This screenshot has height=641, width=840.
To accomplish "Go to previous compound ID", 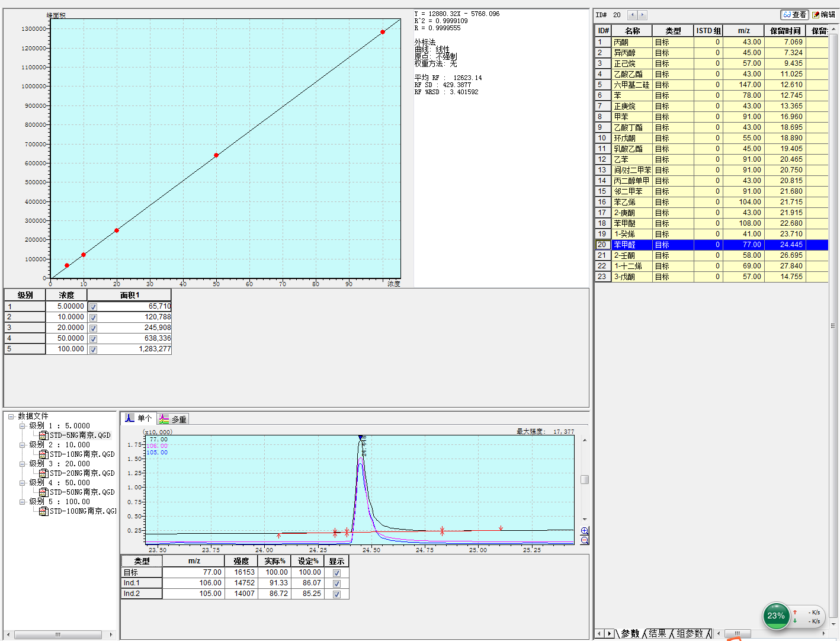I will (632, 15).
